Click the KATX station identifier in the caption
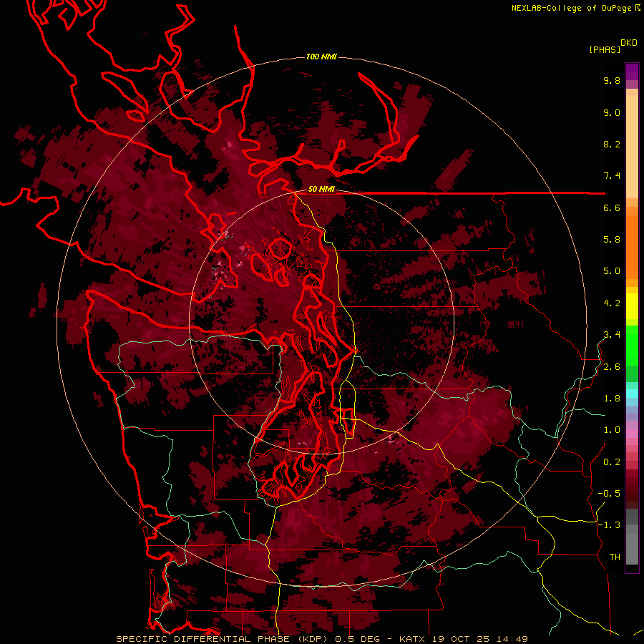This screenshot has width=644, height=644. tap(413, 639)
